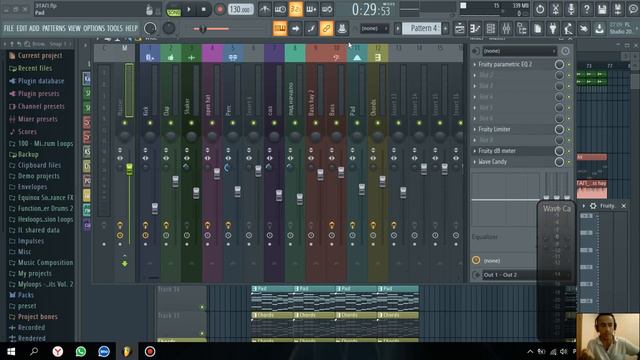Toggle the highlighted multilink controllers icon
The width and height of the screenshot is (640, 360).
[327, 29]
